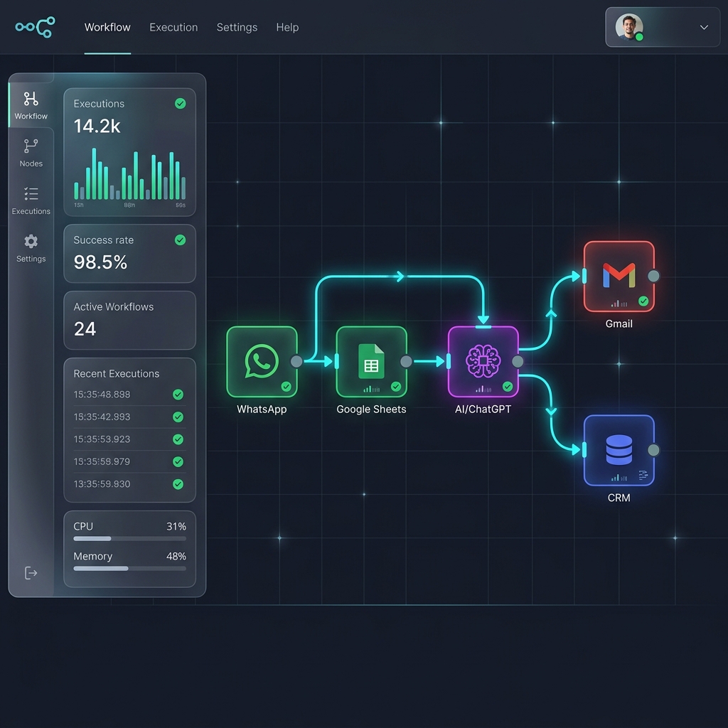Open execution entry 15:35:42.993
Screen dimensions: 728x728
[x=129, y=417]
